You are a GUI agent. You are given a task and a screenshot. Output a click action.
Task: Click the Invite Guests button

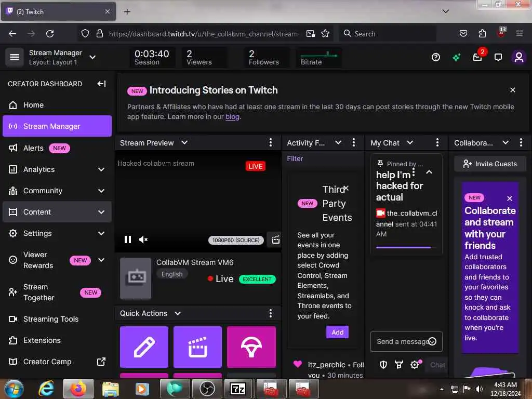490,164
